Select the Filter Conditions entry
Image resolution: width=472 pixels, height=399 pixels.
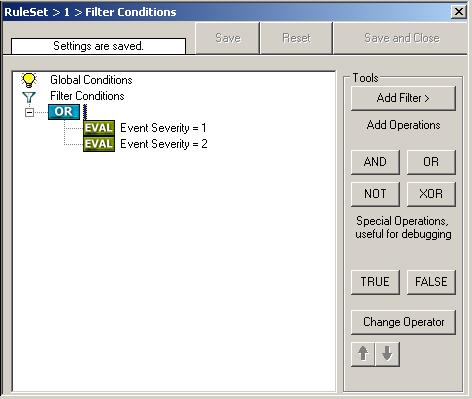87,96
